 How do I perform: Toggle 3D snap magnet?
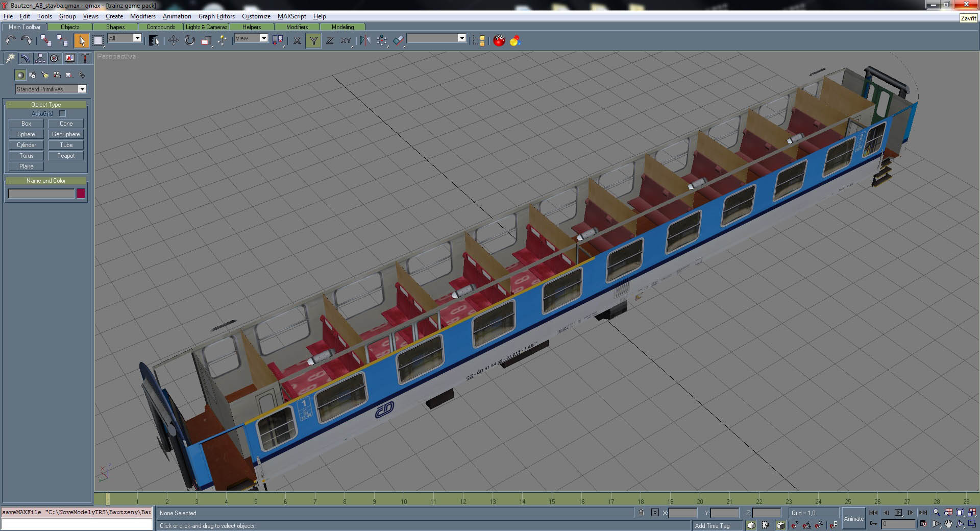pyautogui.click(x=795, y=524)
